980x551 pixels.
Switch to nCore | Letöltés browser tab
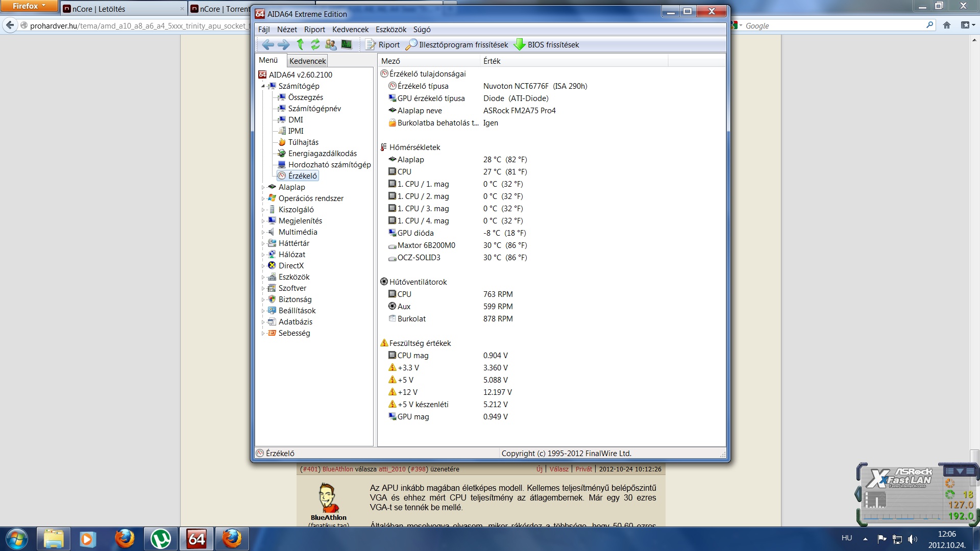123,9
